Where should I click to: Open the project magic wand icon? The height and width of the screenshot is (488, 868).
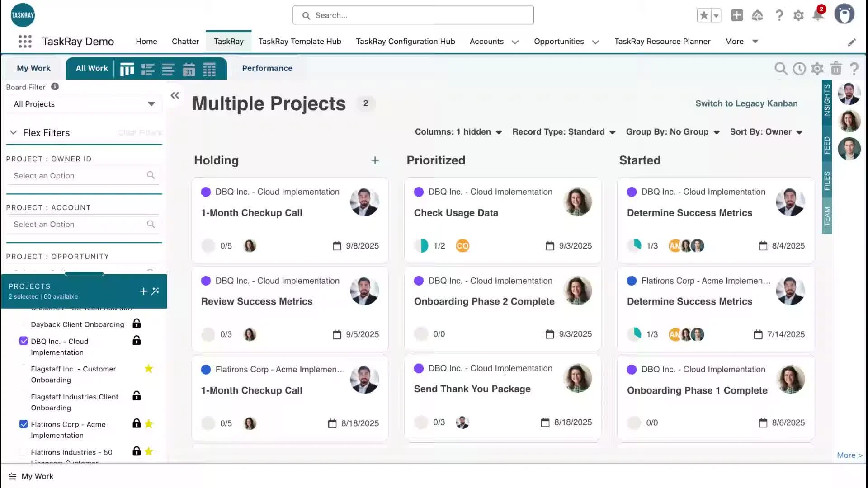coord(155,291)
